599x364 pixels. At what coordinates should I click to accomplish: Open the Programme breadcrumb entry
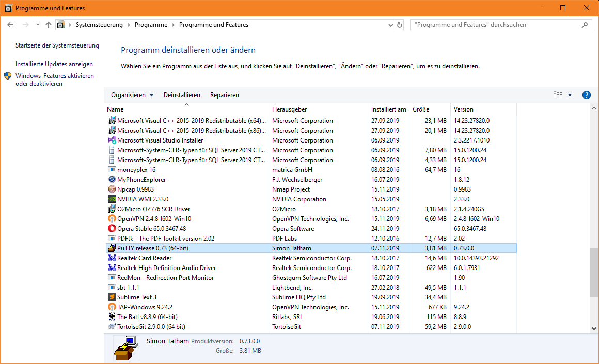tap(151, 24)
